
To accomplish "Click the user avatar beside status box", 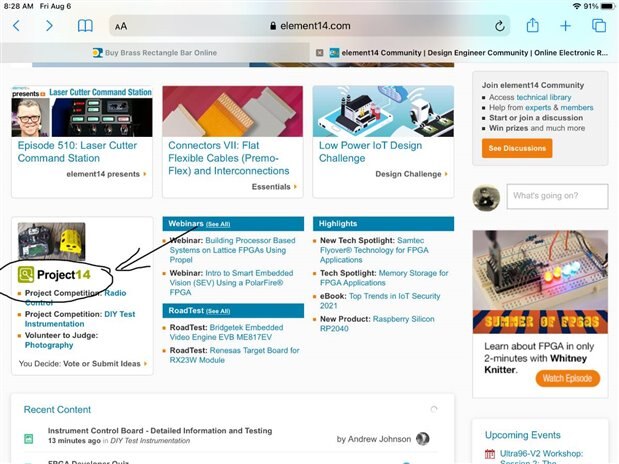I will coord(486,197).
